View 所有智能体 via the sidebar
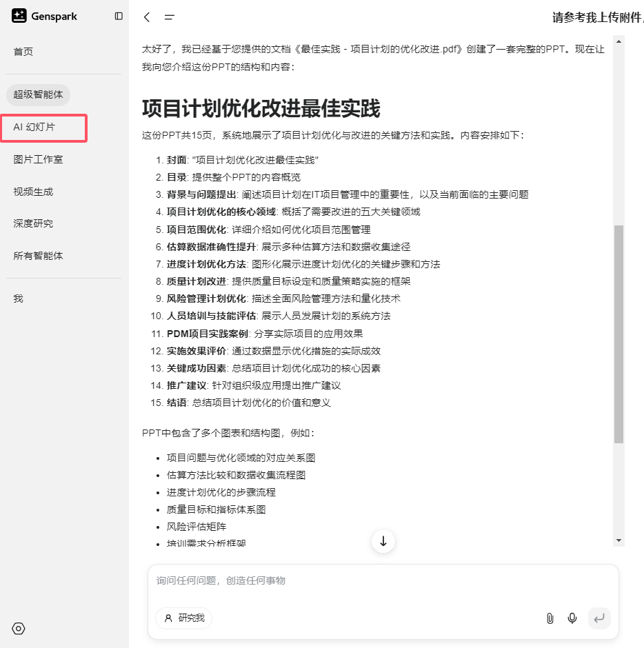Screen dimensions: 644x648 click(x=34, y=256)
